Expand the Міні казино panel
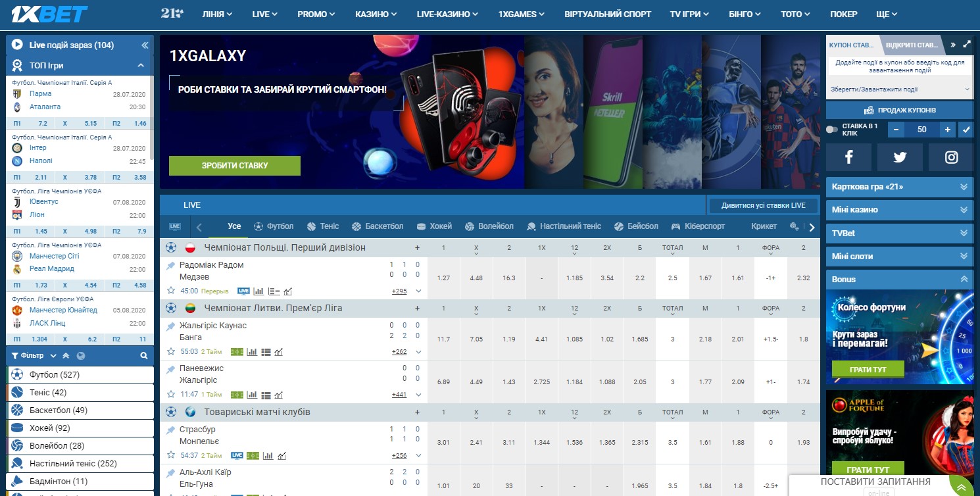Image resolution: width=980 pixels, height=496 pixels. tap(900, 210)
